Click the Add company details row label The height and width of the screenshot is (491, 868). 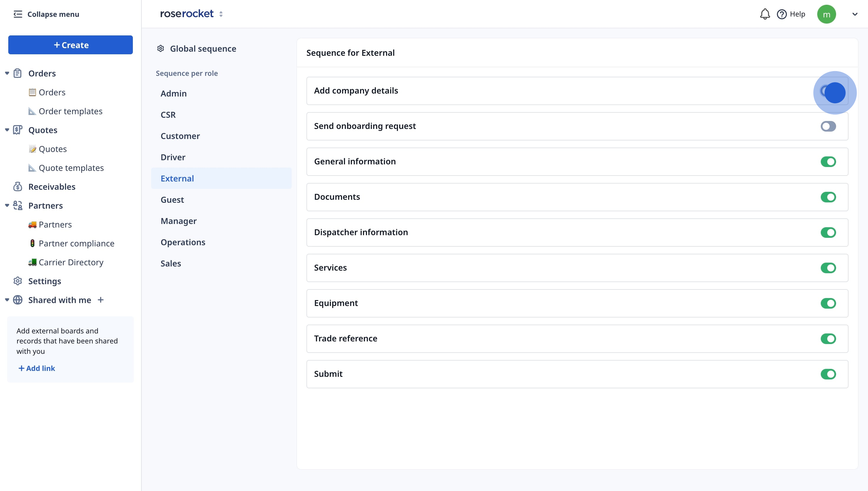click(x=356, y=90)
